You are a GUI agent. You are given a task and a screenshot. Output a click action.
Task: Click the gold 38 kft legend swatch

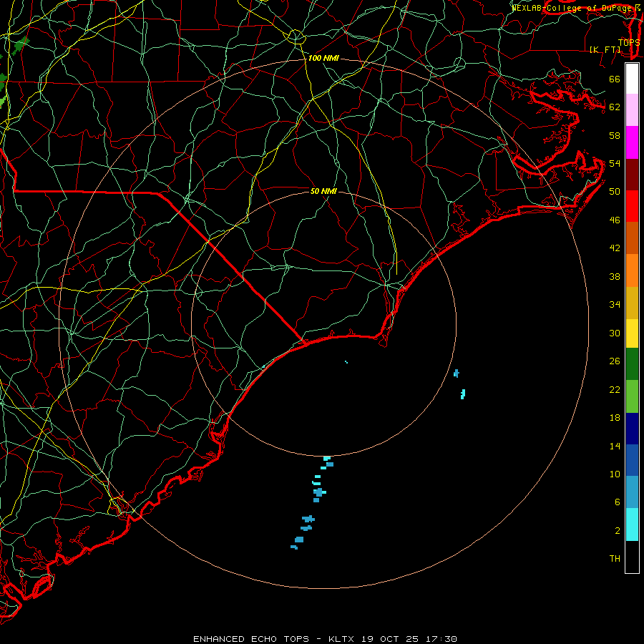(x=632, y=303)
